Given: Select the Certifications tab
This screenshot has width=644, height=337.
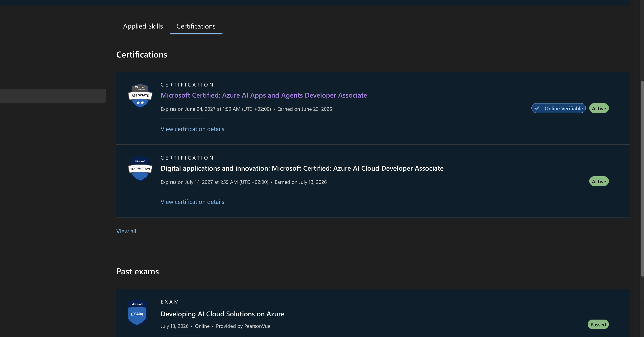Looking at the screenshot, I should coord(196,26).
